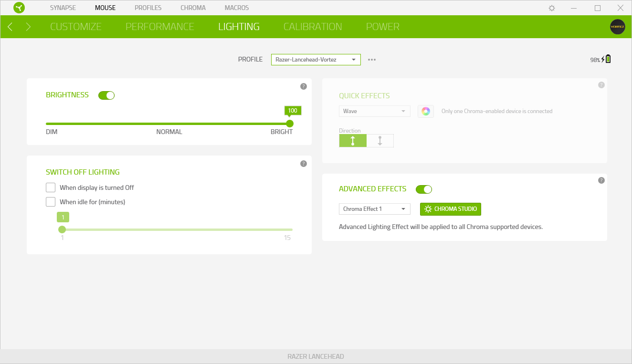
Task: Open the Chroma color wheel icon
Action: tap(426, 111)
